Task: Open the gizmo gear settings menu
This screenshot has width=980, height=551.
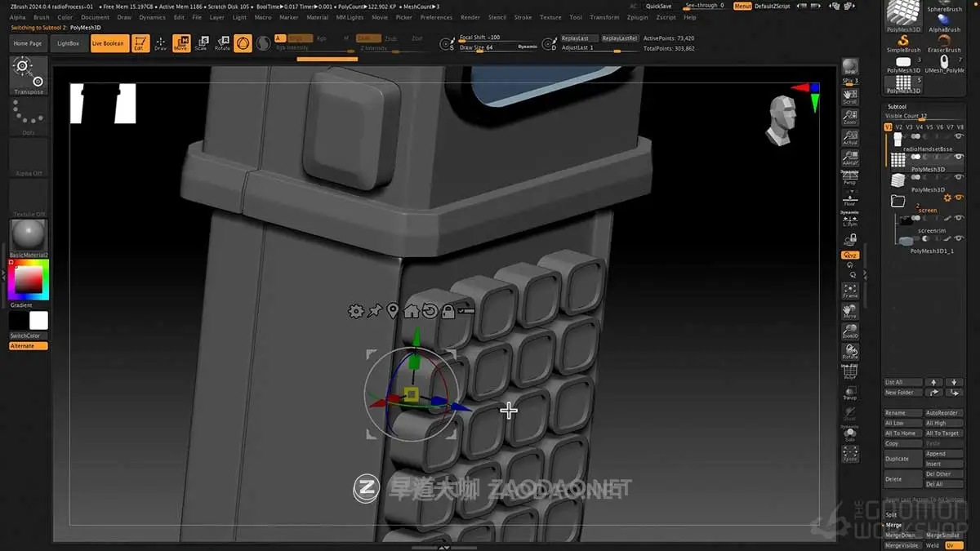Action: click(355, 311)
